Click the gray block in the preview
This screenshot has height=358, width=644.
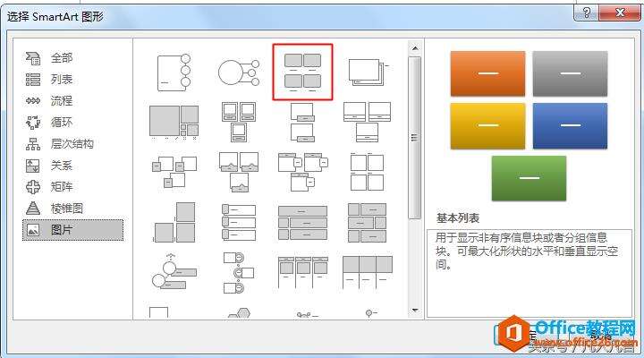click(x=570, y=73)
